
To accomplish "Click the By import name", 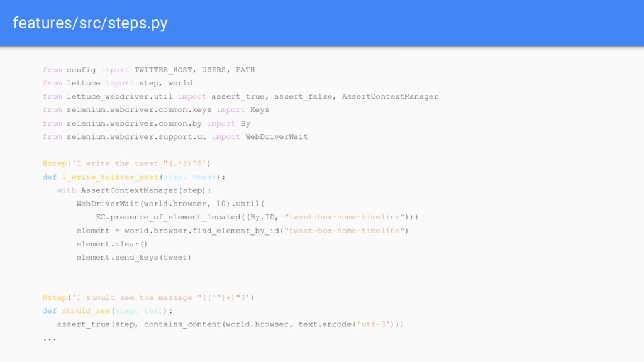I will pyautogui.click(x=245, y=123).
